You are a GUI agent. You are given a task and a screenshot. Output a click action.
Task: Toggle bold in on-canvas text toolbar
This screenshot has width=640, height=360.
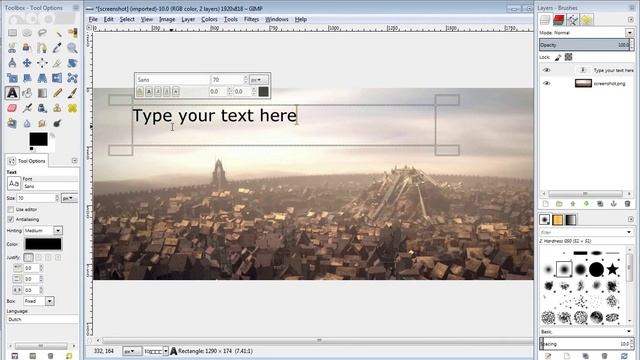[149, 91]
